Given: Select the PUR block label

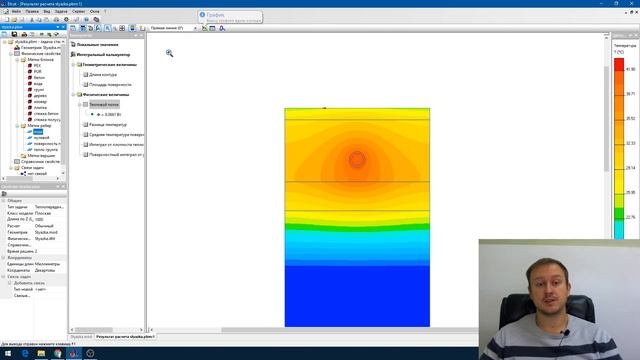Looking at the screenshot, I should [x=37, y=71].
